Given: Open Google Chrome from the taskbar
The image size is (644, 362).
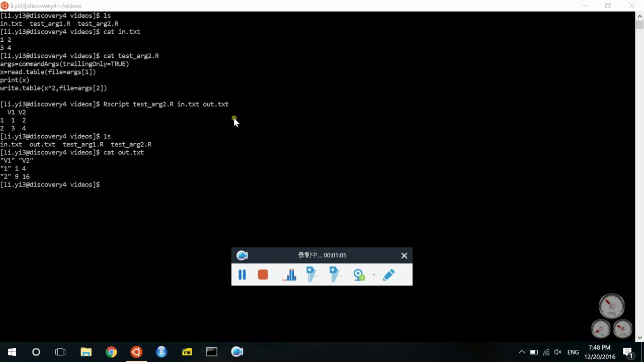Looking at the screenshot, I should coord(111,352).
